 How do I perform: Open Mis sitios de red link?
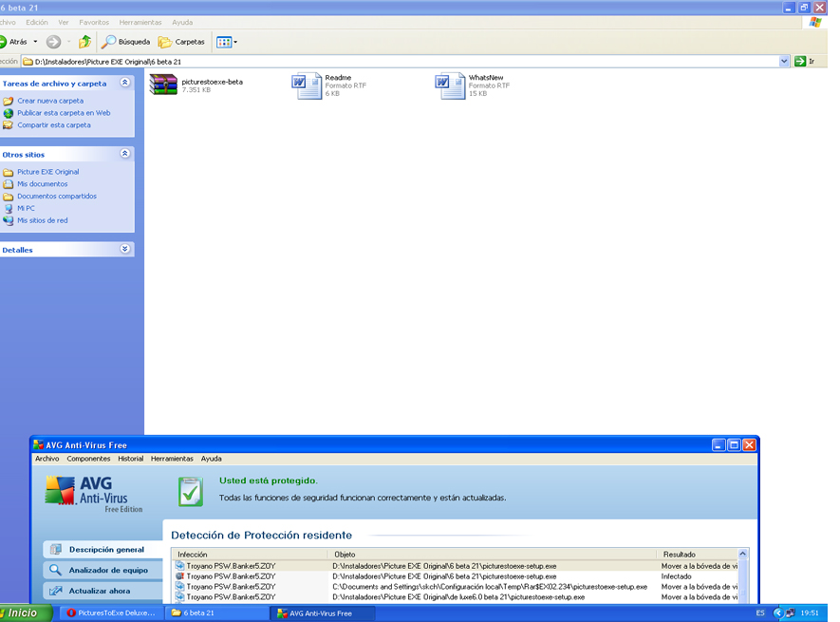tap(42, 220)
